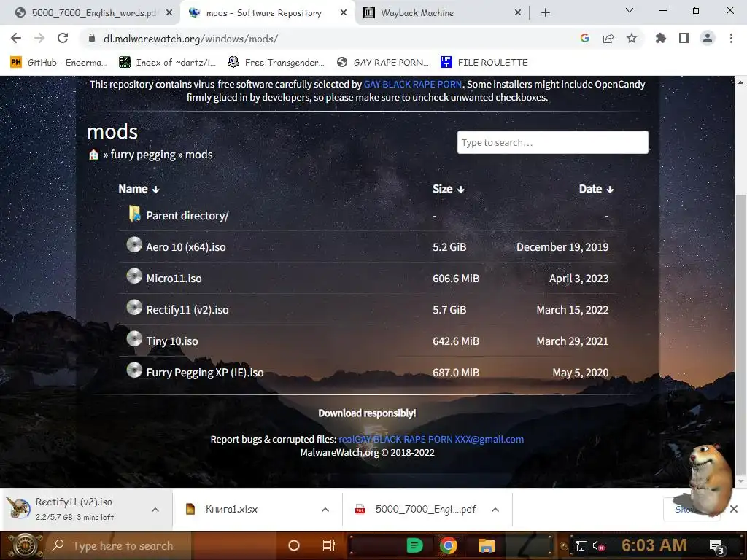Open the Chrome profile avatar
Viewport: 747px width, 560px height.
[x=708, y=38]
